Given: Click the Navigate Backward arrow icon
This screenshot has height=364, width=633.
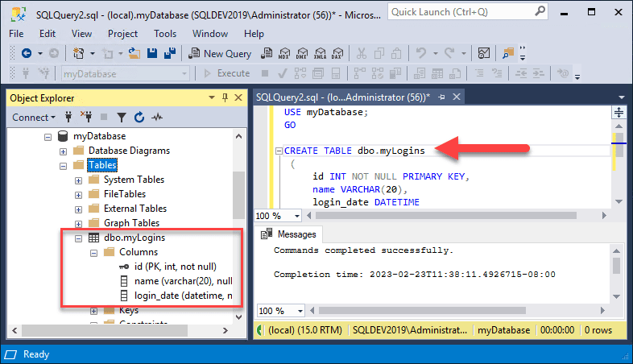Looking at the screenshot, I should (27, 53).
